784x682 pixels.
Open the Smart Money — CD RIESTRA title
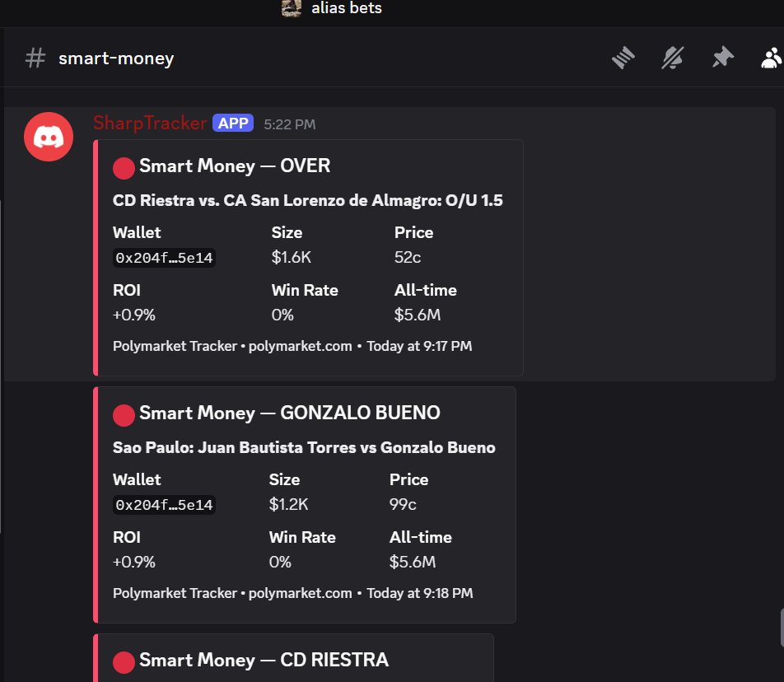(264, 660)
